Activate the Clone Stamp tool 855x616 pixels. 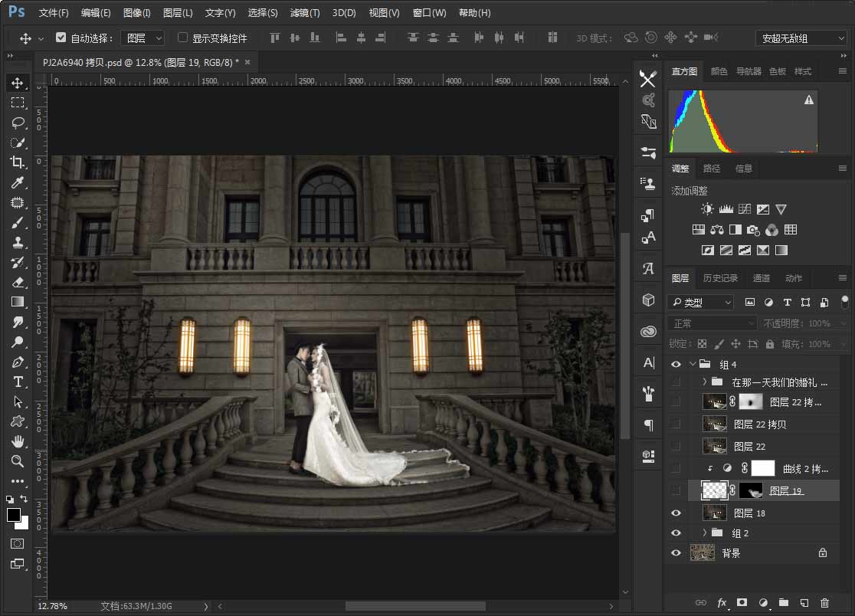pos(18,242)
